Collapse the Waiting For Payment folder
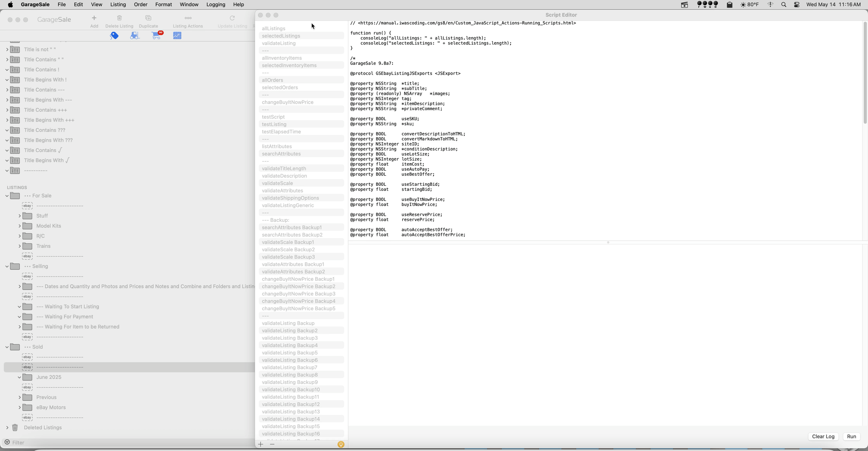 click(19, 317)
